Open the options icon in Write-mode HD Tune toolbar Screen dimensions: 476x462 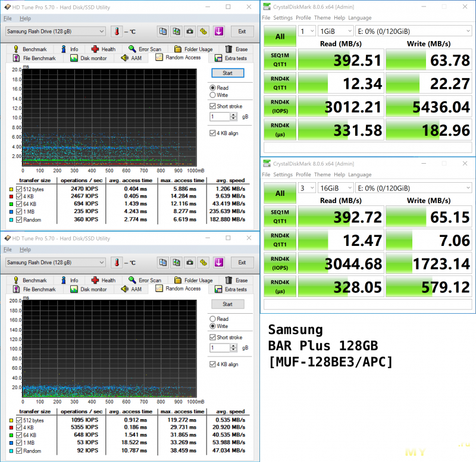(203, 263)
